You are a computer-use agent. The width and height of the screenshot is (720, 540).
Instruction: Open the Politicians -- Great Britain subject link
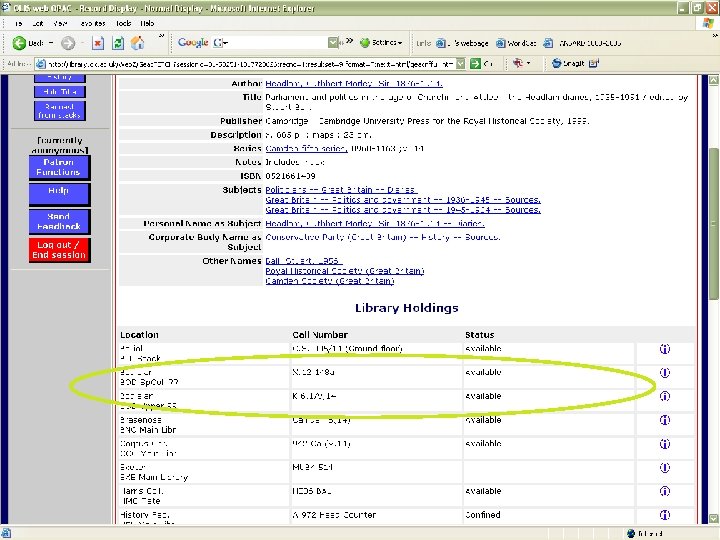341,190
